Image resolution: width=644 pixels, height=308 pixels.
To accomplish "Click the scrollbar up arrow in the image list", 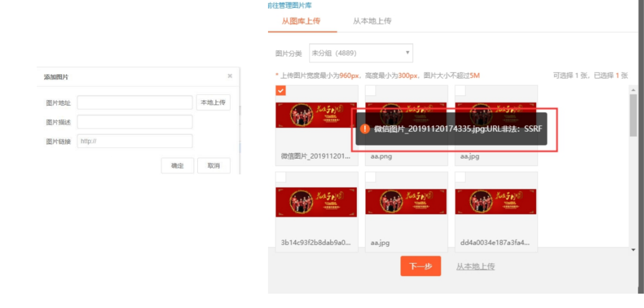I will tap(633, 89).
